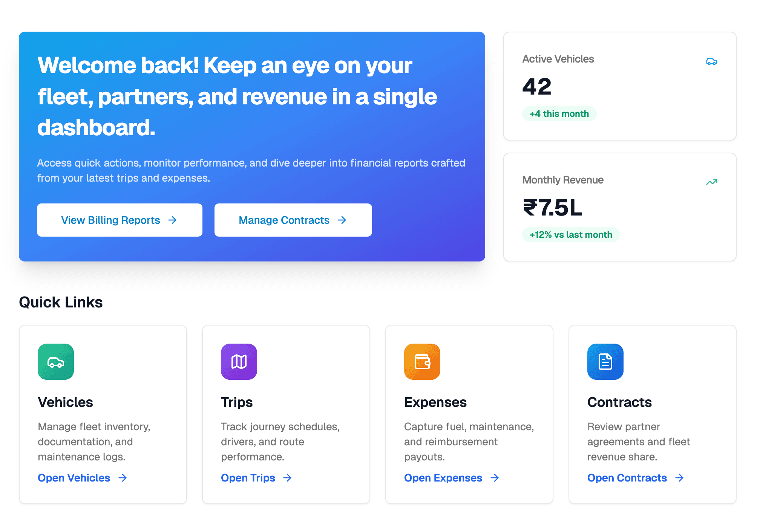Click the blue Contracts document icon

coord(605,362)
